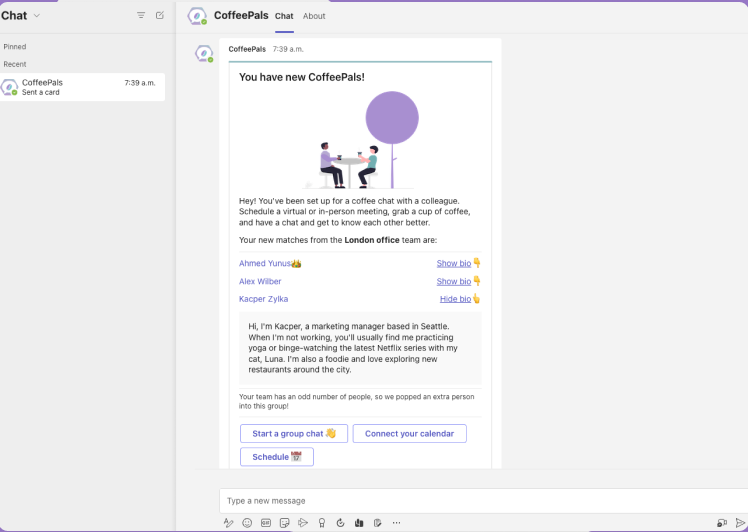Click the 7:39 a.m. message timestamp
Image resolution: width=748 pixels, height=532 pixels.
[x=288, y=49]
